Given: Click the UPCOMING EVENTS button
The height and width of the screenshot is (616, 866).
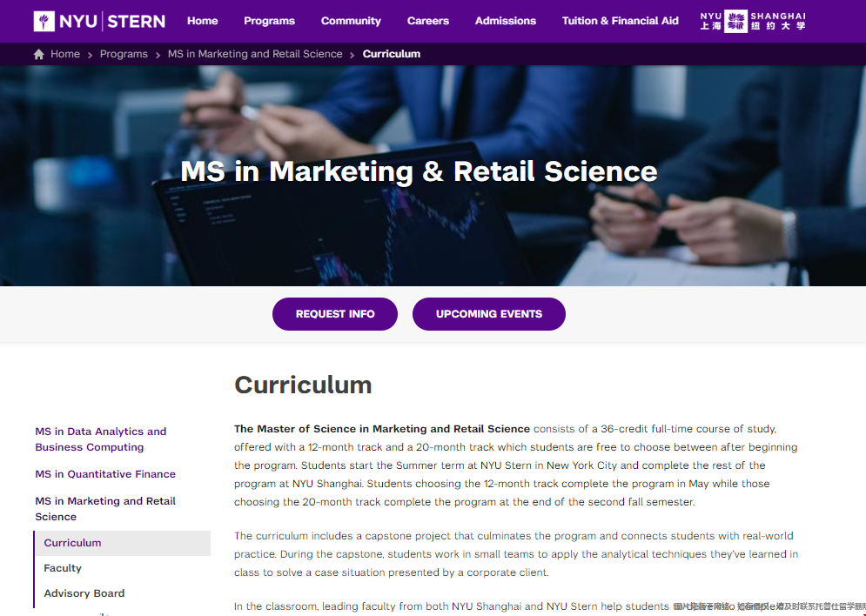Looking at the screenshot, I should click(x=489, y=314).
